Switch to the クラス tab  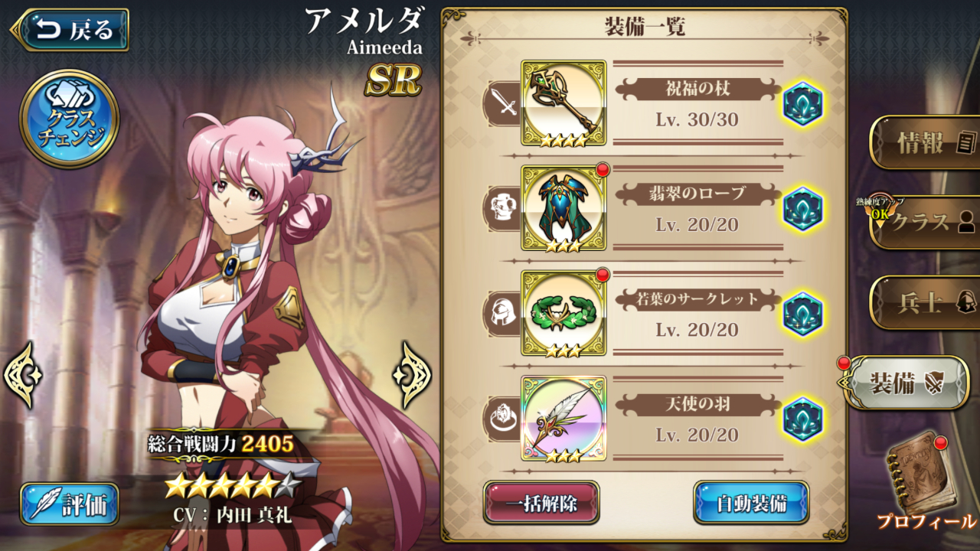point(925,222)
